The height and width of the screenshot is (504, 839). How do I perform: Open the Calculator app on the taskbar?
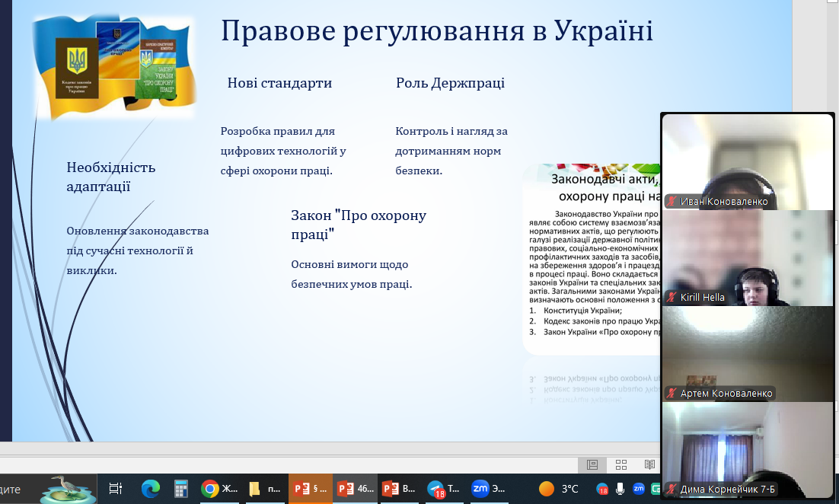[x=181, y=489]
